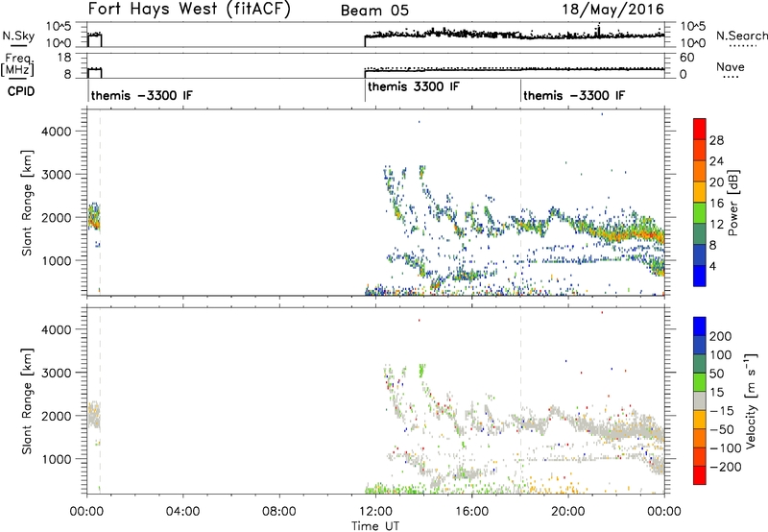Click the date '18/May/2016'
The width and height of the screenshot is (768, 532).
612,9
